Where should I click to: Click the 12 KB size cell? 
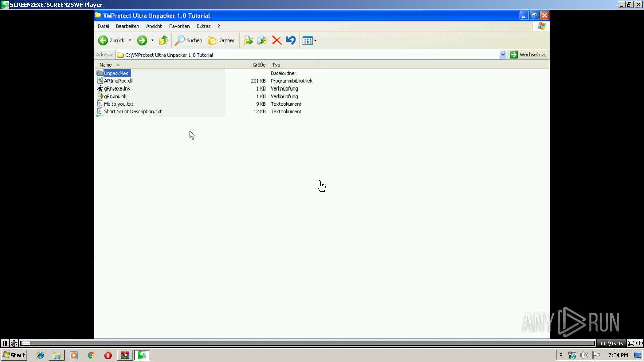pyautogui.click(x=260, y=111)
